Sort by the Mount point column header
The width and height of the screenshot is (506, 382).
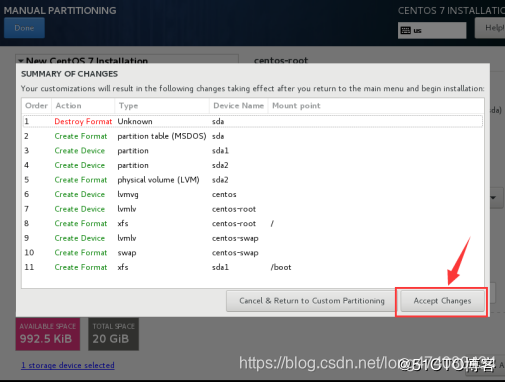click(376, 106)
